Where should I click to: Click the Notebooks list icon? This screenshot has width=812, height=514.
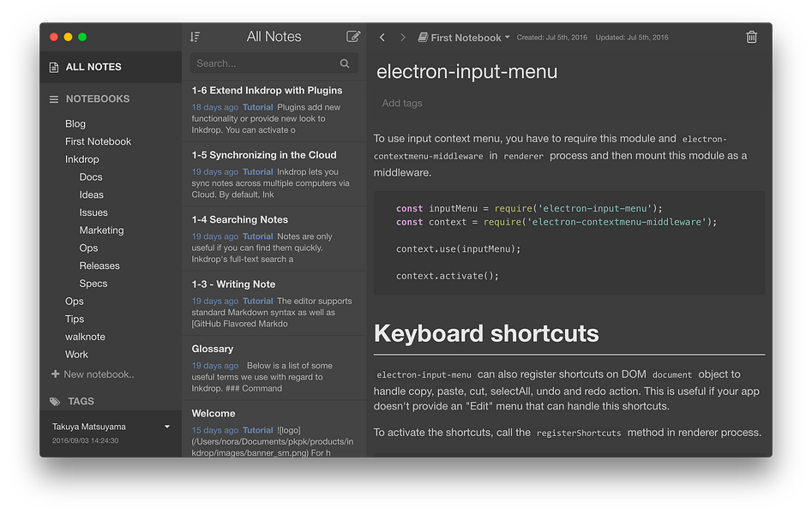(54, 99)
